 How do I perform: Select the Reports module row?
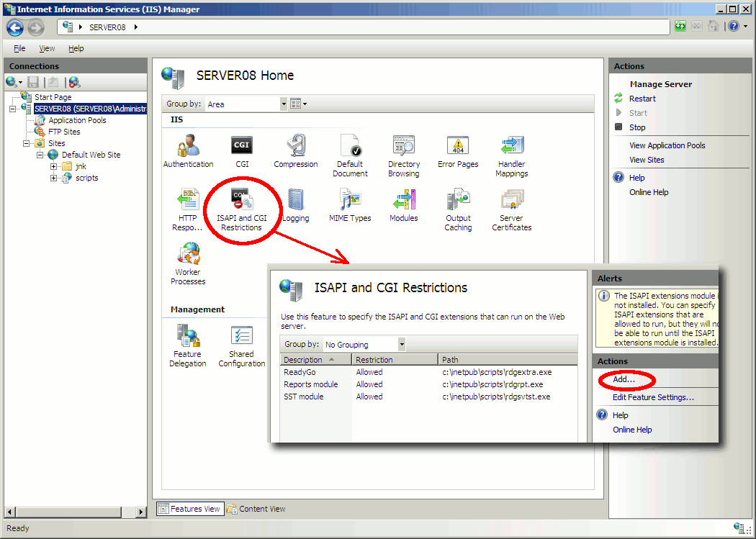[x=428, y=384]
